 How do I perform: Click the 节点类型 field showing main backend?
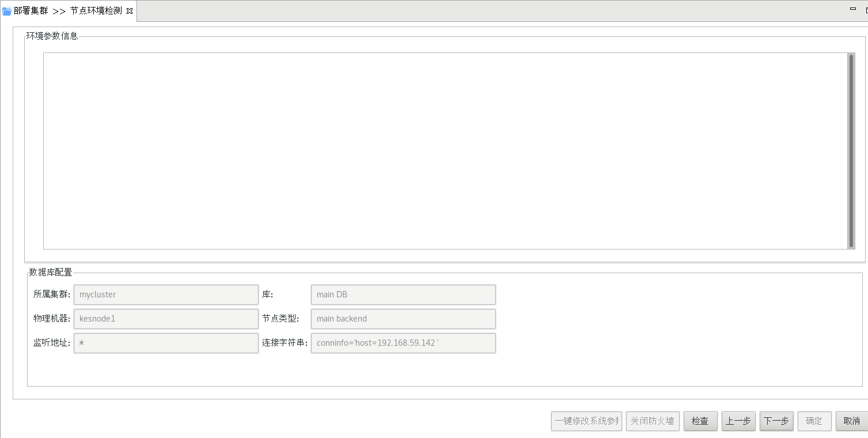click(x=403, y=319)
